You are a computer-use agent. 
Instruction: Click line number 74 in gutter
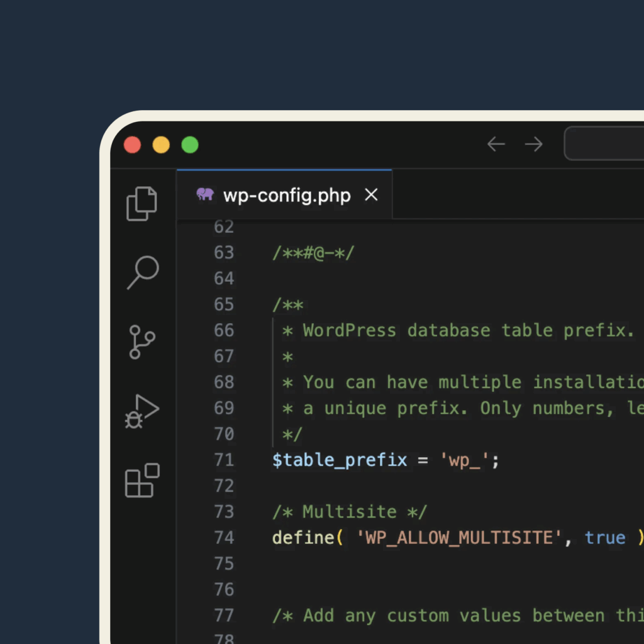224,538
